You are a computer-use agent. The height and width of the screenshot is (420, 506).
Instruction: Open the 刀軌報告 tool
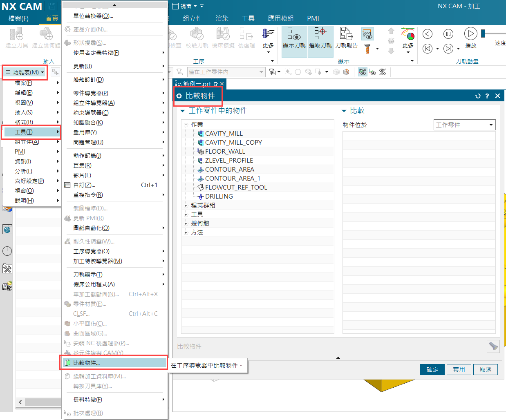click(x=347, y=38)
